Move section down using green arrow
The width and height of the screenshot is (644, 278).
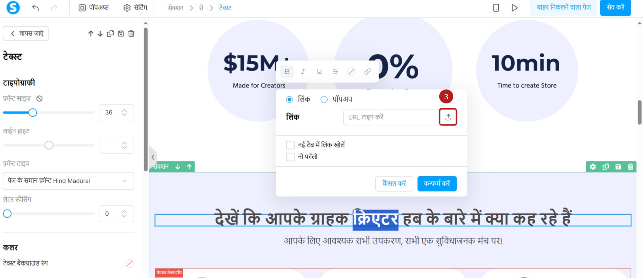click(x=178, y=167)
